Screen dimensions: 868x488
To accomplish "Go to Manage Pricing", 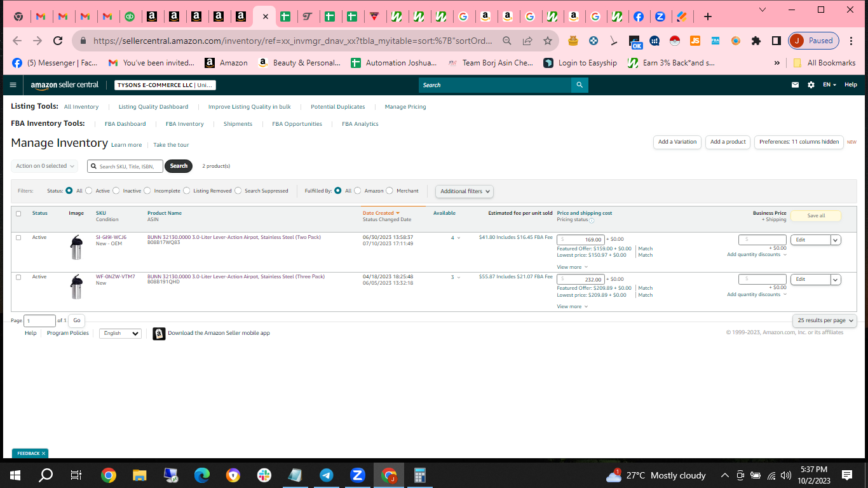I will pyautogui.click(x=405, y=107).
